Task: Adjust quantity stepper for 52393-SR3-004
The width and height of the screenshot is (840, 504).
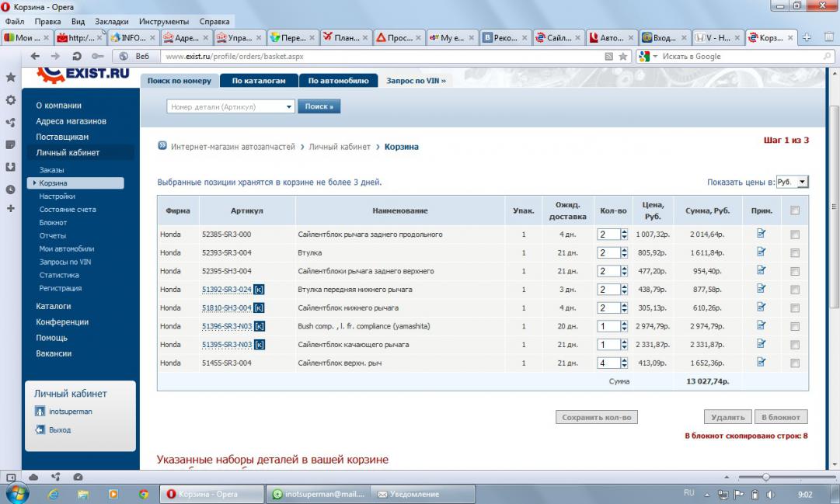Action: point(623,252)
